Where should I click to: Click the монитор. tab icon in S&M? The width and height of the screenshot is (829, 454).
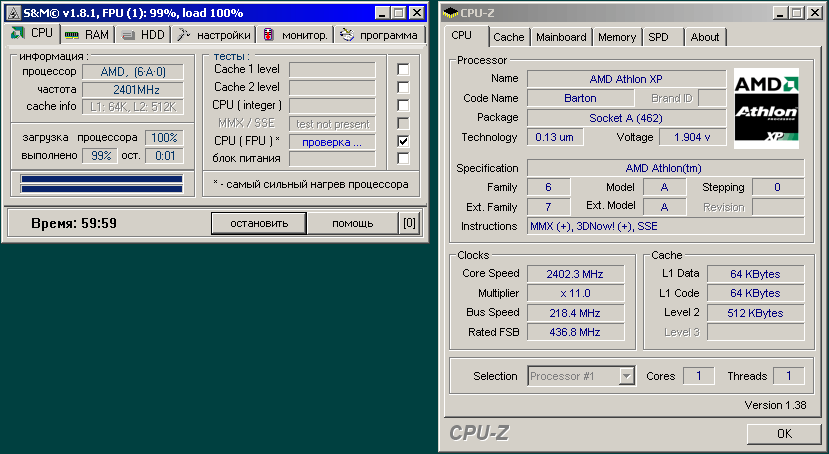[x=268, y=35]
